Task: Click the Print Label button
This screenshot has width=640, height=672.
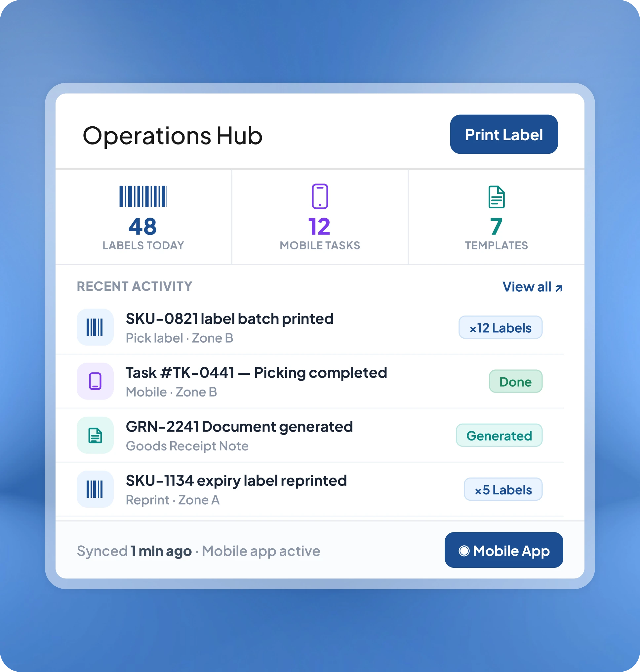Action: [503, 134]
